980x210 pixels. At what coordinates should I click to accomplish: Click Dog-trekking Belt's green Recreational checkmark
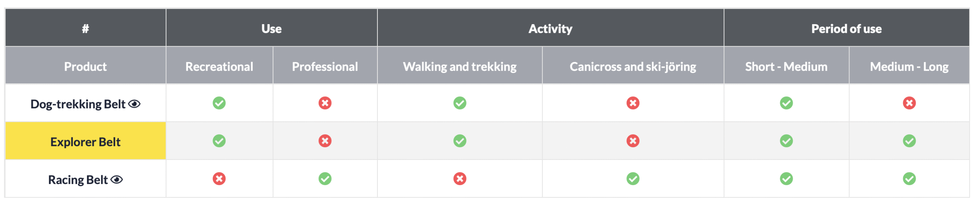click(219, 103)
